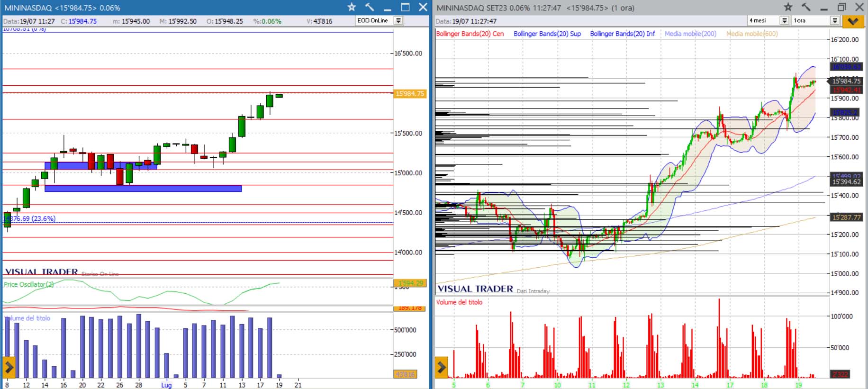Click the '14876.69 (23.6%)' Fibonacci level label

[x=30, y=218]
